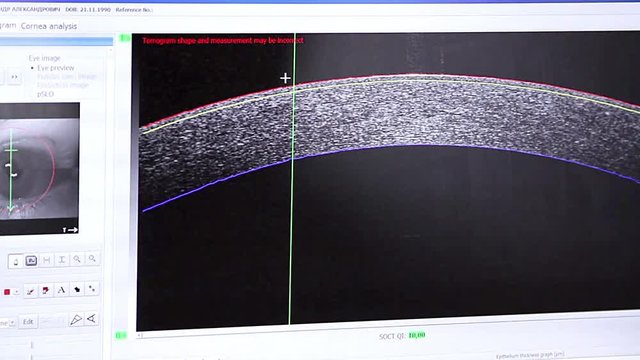
Task: Select the horizontal caliper measurement tool
Action: coord(47,260)
